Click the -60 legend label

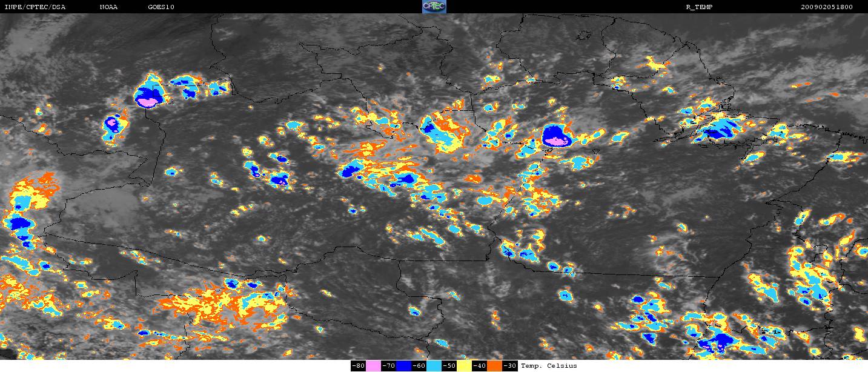(419, 366)
